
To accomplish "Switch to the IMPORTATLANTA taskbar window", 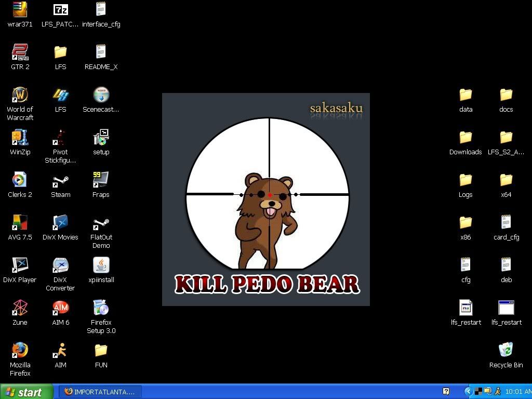I will [100, 392].
